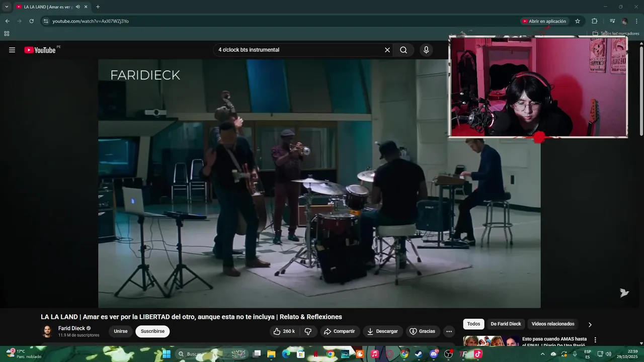644x362 pixels.
Task: Go forward in browser history
Action: [x=19, y=21]
